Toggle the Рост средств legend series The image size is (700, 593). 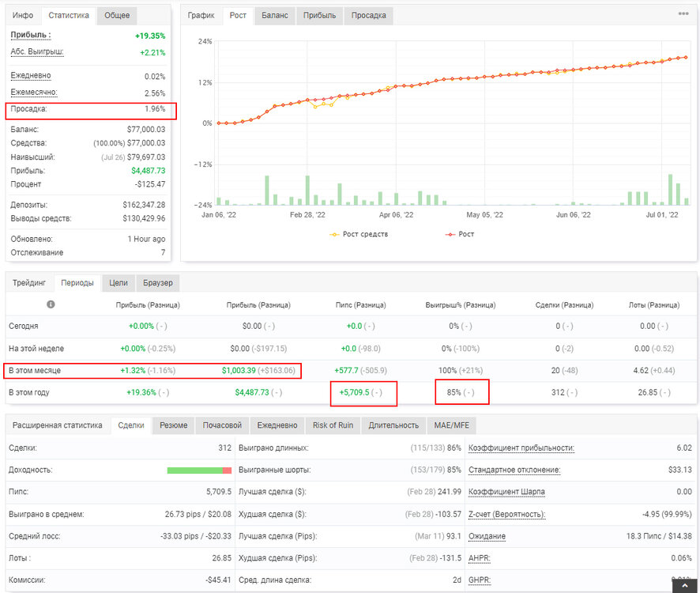coord(359,234)
